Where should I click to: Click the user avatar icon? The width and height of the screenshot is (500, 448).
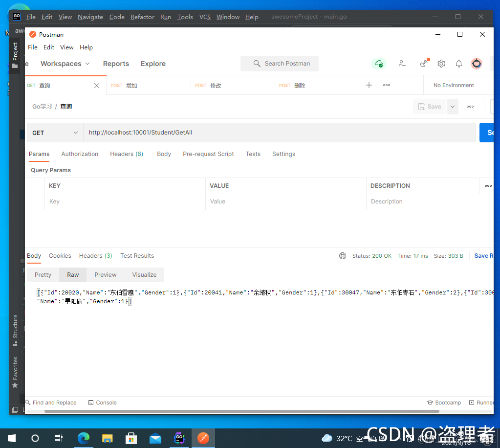tap(477, 64)
